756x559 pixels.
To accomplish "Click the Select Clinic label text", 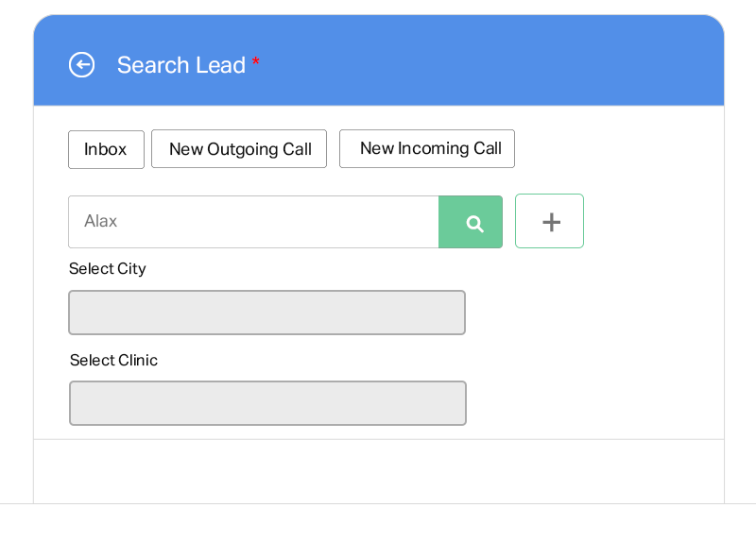I will (x=113, y=360).
